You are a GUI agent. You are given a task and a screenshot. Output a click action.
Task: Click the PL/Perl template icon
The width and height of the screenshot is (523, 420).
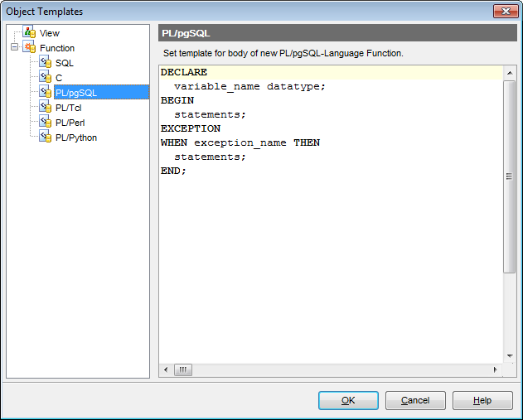[46, 122]
